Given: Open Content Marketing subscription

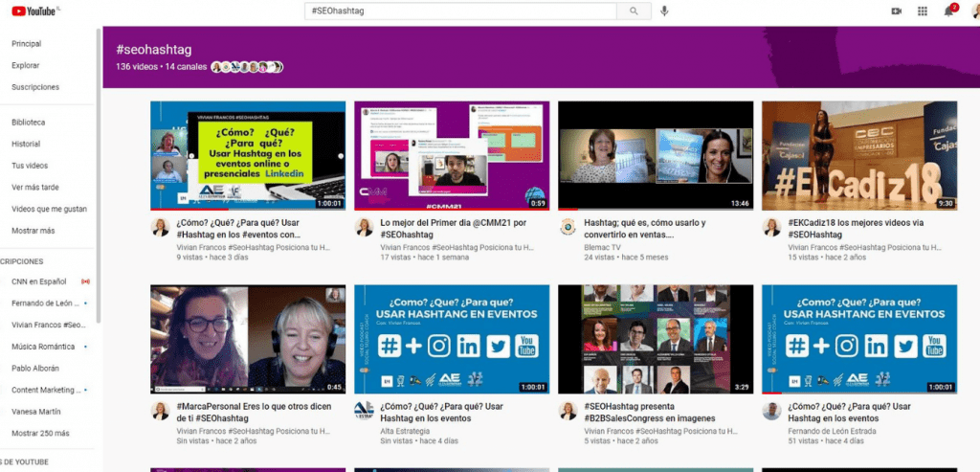Looking at the screenshot, I should pos(46,390).
